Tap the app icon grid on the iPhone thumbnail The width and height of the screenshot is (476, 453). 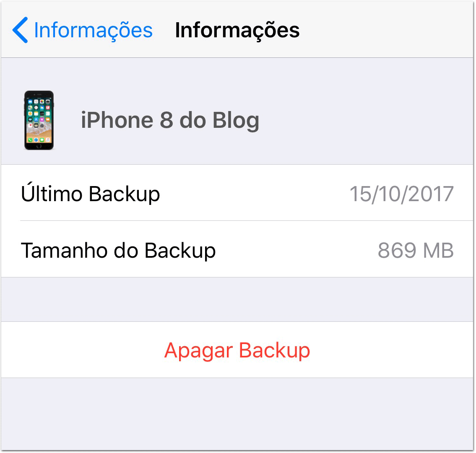[39, 114]
